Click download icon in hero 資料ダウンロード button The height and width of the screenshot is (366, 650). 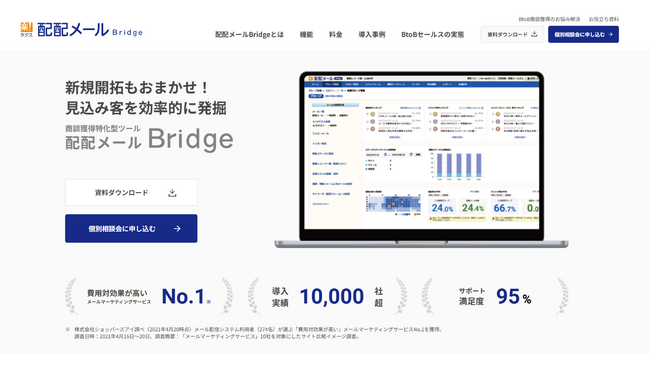(x=172, y=193)
